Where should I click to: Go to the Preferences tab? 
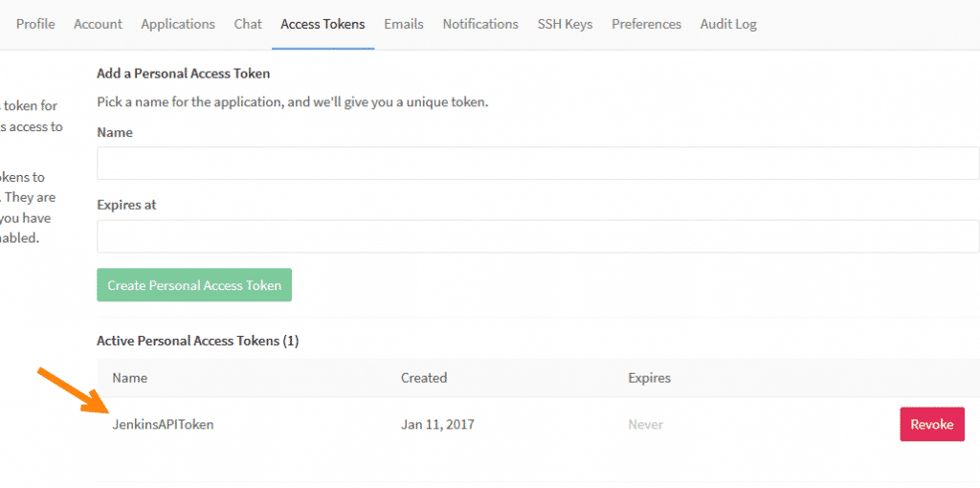pyautogui.click(x=647, y=24)
